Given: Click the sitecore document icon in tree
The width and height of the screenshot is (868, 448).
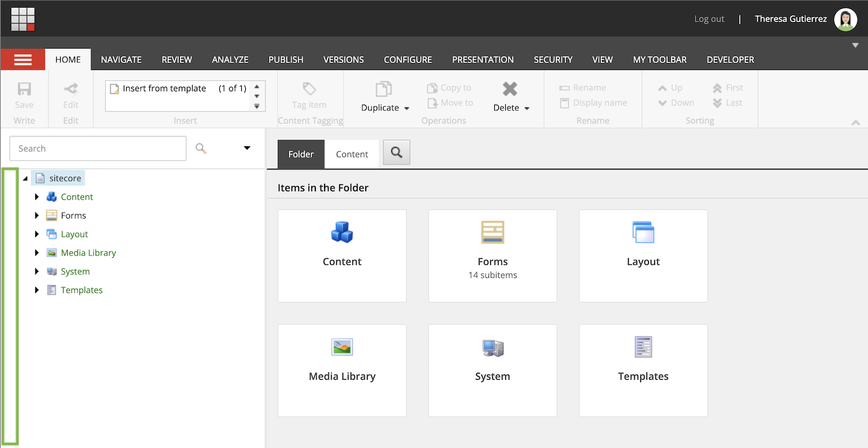Looking at the screenshot, I should 40,178.
